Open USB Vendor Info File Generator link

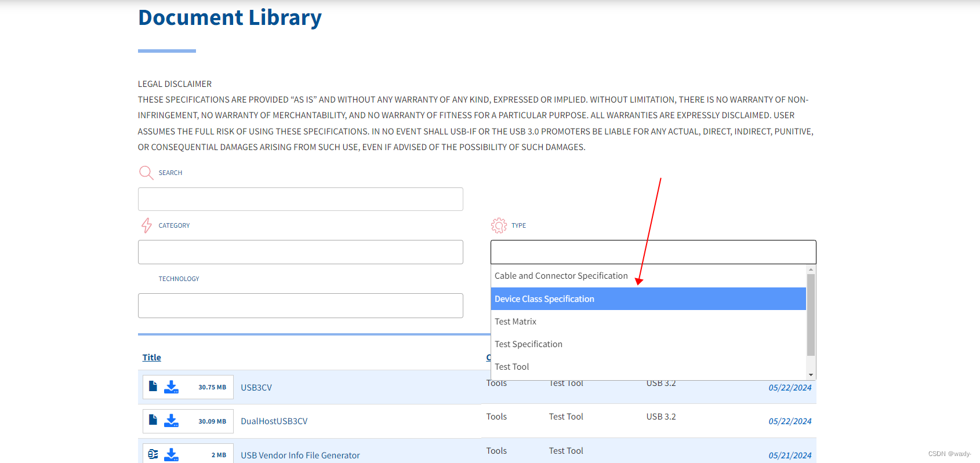pos(300,455)
